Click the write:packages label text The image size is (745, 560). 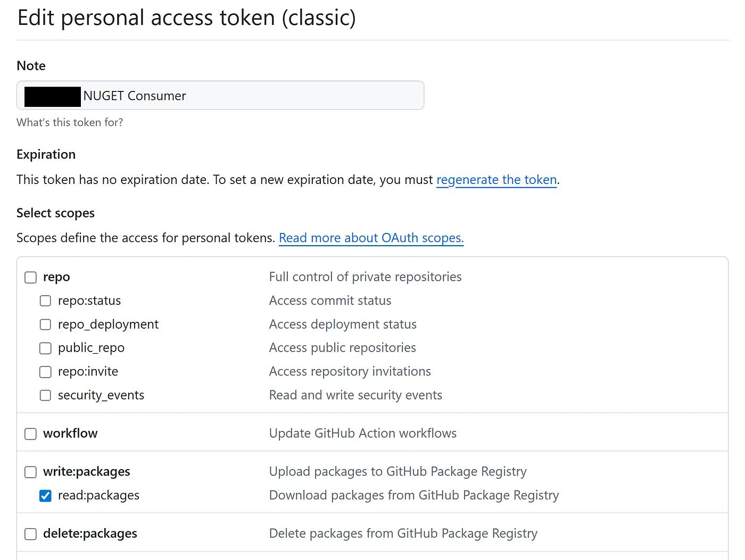86,472
